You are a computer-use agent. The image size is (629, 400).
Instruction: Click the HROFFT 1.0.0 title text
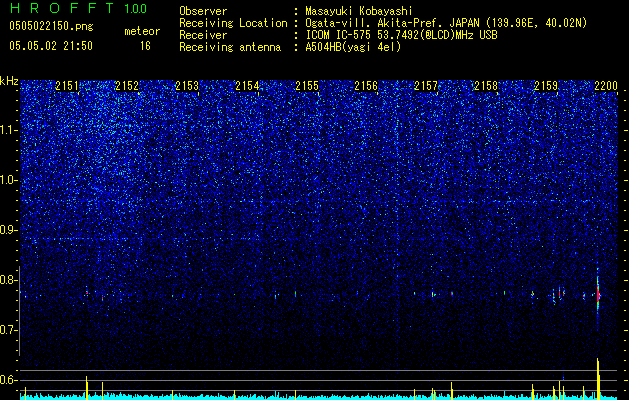coord(78,8)
